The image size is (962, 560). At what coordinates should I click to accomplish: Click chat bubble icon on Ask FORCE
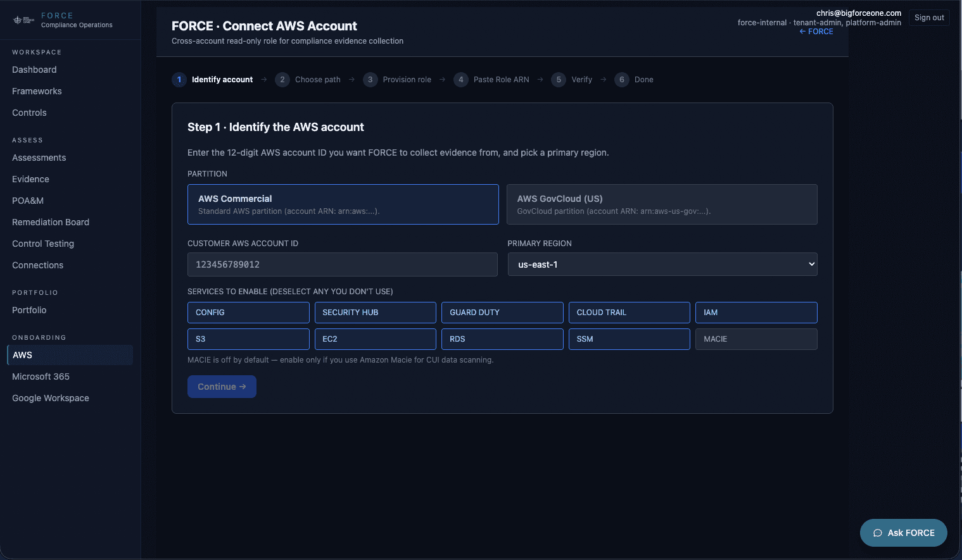(878, 533)
